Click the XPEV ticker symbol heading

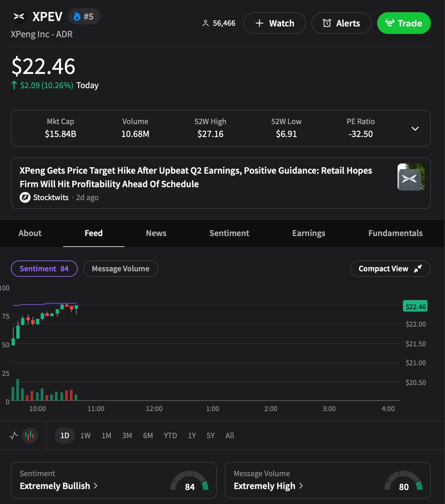point(47,17)
